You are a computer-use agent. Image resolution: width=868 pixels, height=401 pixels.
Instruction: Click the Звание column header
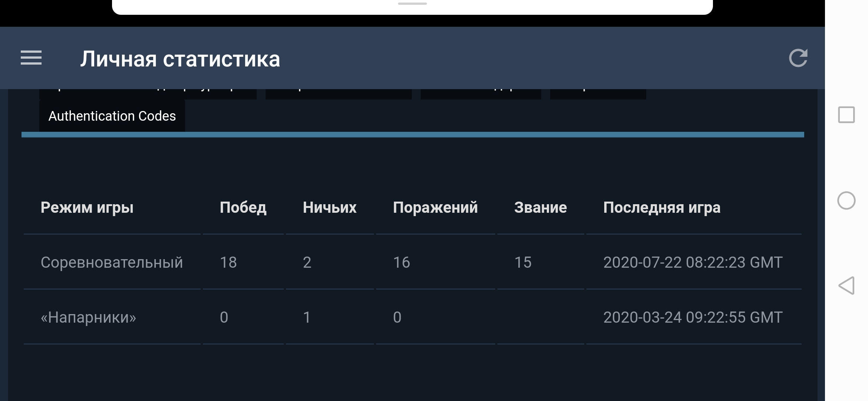pyautogui.click(x=540, y=207)
